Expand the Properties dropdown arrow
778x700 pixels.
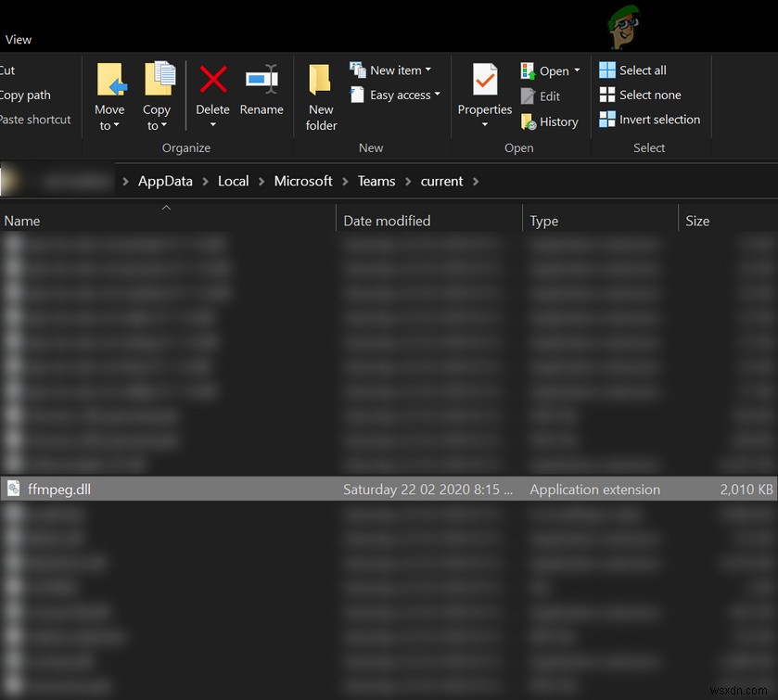click(x=485, y=124)
